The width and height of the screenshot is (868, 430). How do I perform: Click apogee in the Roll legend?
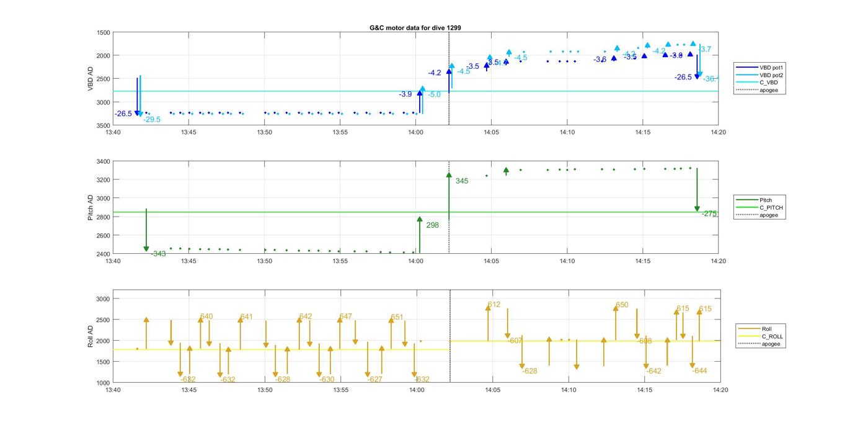[x=771, y=344]
